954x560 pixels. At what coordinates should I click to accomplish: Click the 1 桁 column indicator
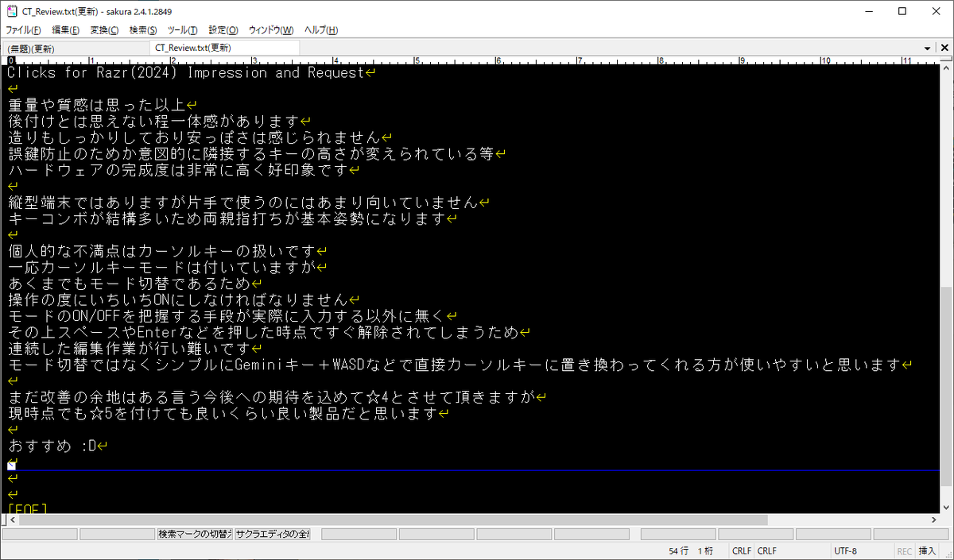point(705,550)
